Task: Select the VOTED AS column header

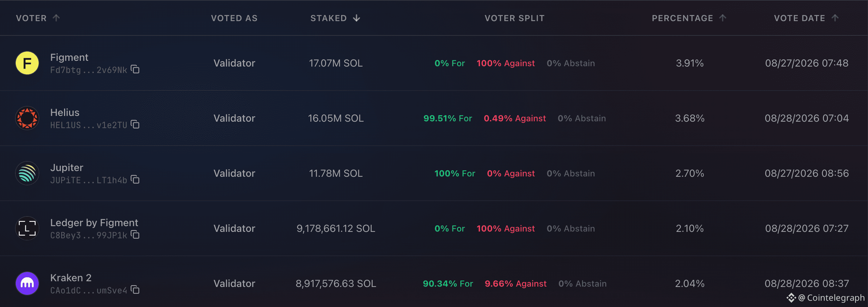Action: coord(234,18)
